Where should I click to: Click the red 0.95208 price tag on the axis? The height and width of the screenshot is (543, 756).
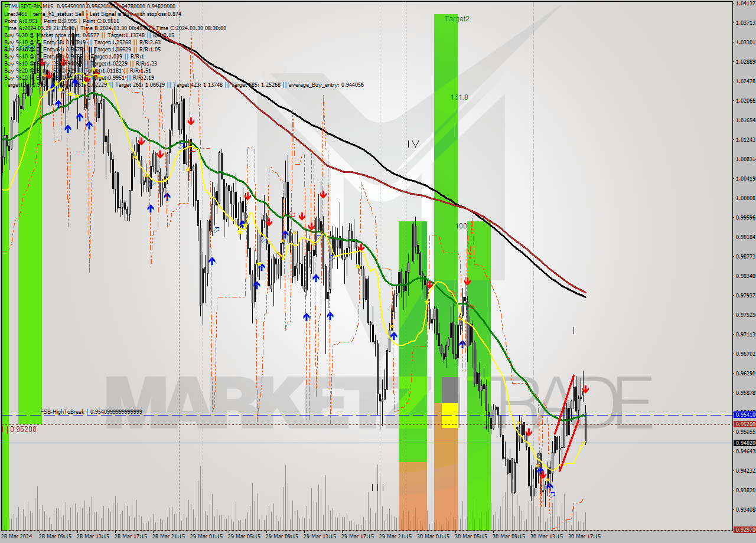(x=744, y=424)
